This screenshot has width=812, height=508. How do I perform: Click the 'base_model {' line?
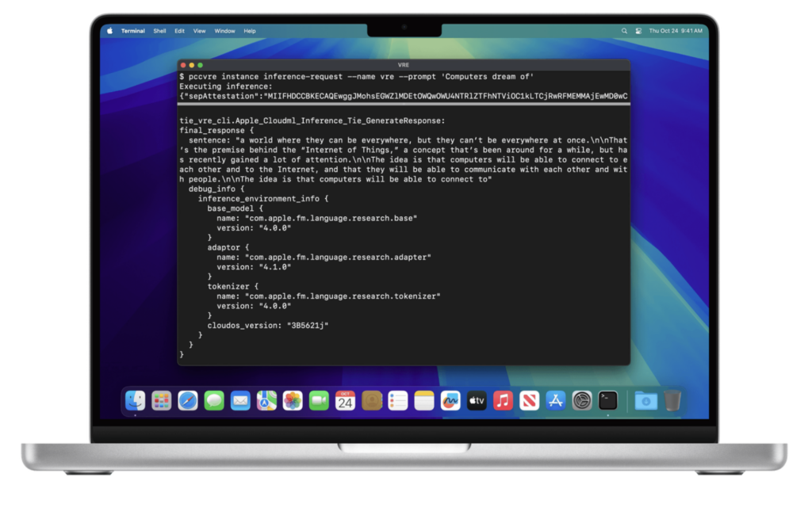point(235,208)
